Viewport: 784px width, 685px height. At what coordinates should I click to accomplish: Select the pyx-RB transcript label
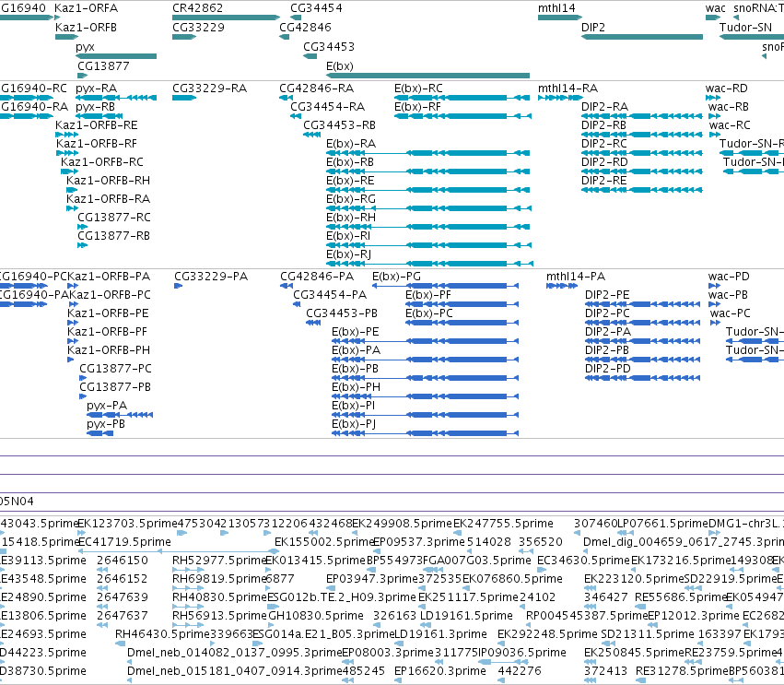96,107
